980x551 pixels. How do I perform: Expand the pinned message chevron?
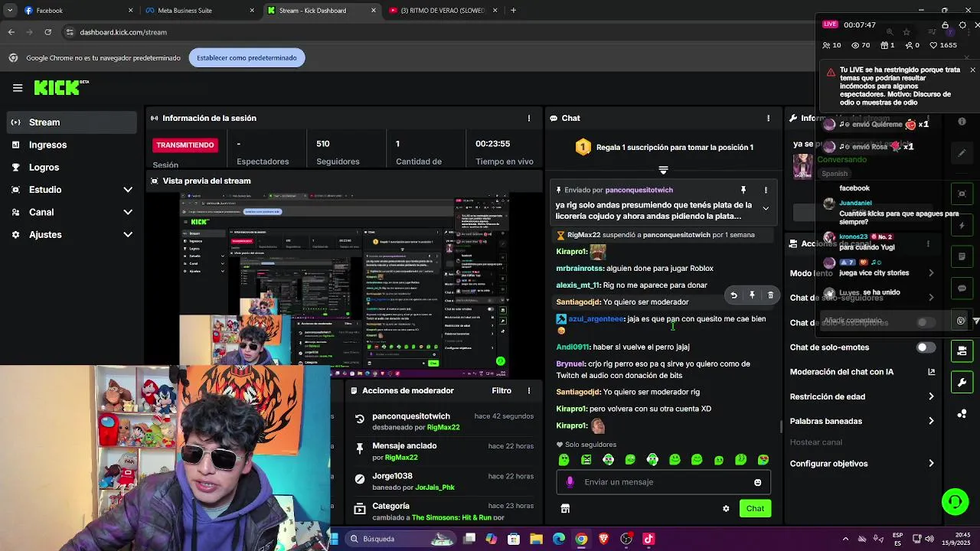pyautogui.click(x=765, y=208)
